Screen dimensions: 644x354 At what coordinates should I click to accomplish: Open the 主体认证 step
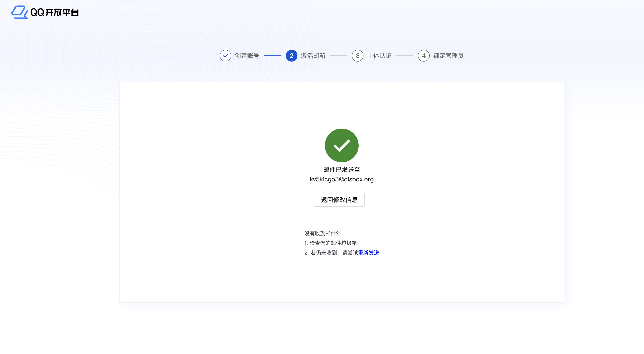(x=379, y=56)
